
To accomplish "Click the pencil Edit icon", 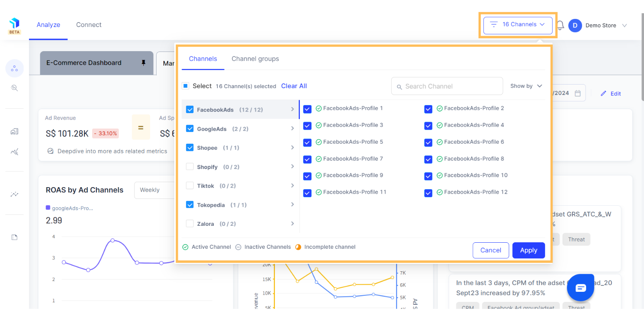I will coord(603,93).
